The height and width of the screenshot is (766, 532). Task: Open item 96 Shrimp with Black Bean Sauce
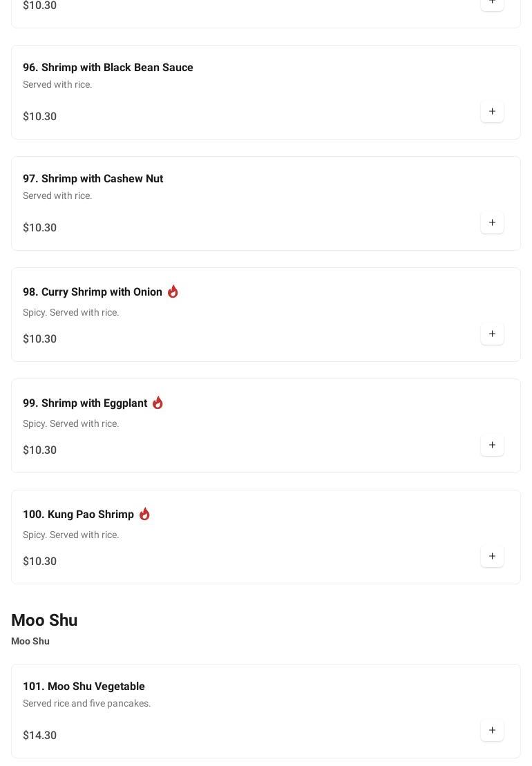tap(108, 68)
